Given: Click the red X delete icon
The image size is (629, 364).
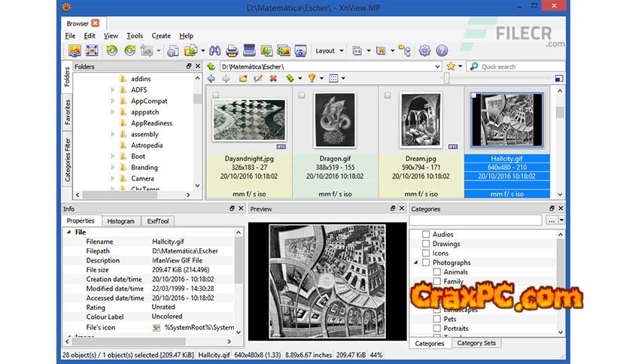Looking at the screenshot, I should coord(273,78).
